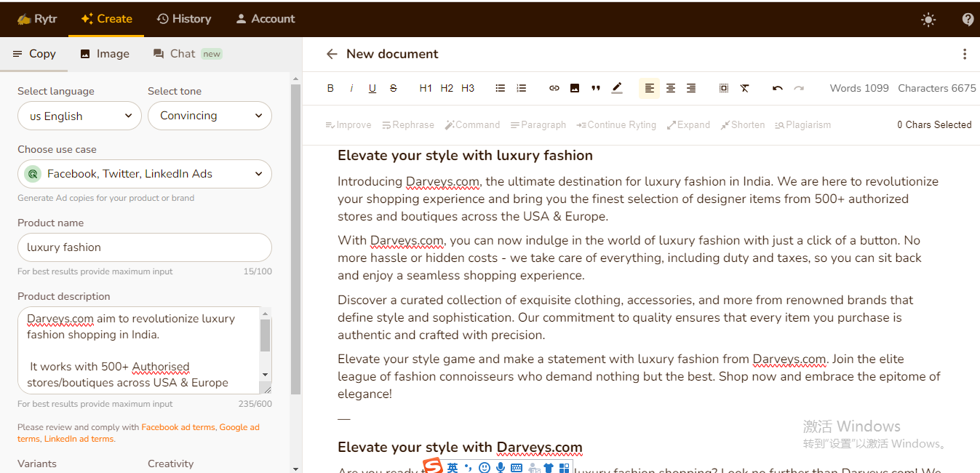Screen dimensions: 980x473
Task: Click the Rephrase button
Action: pos(408,125)
